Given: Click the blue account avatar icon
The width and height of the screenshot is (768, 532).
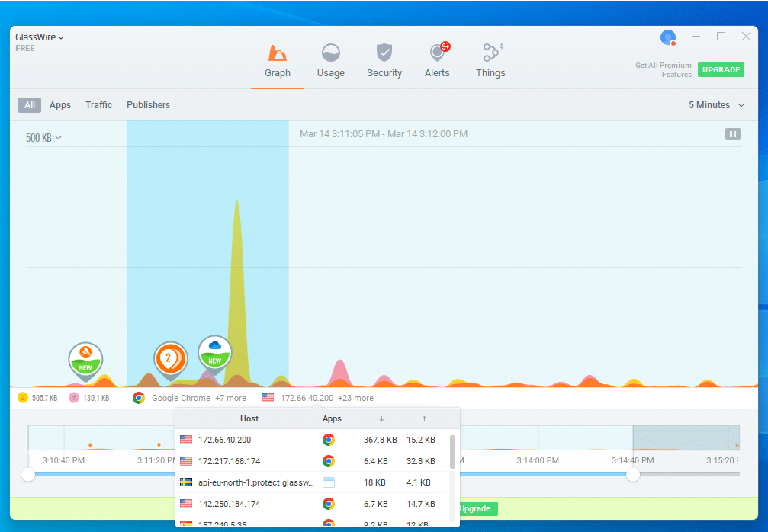Looking at the screenshot, I should (668, 37).
